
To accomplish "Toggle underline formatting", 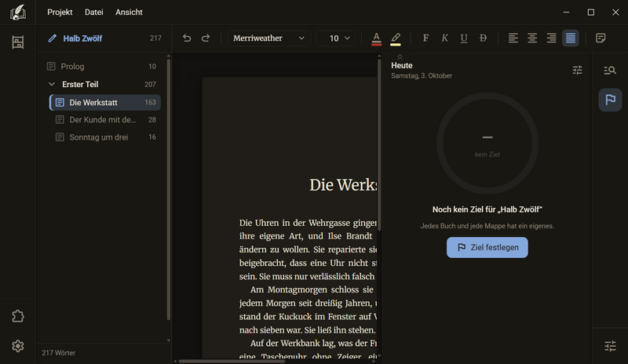I will (464, 38).
